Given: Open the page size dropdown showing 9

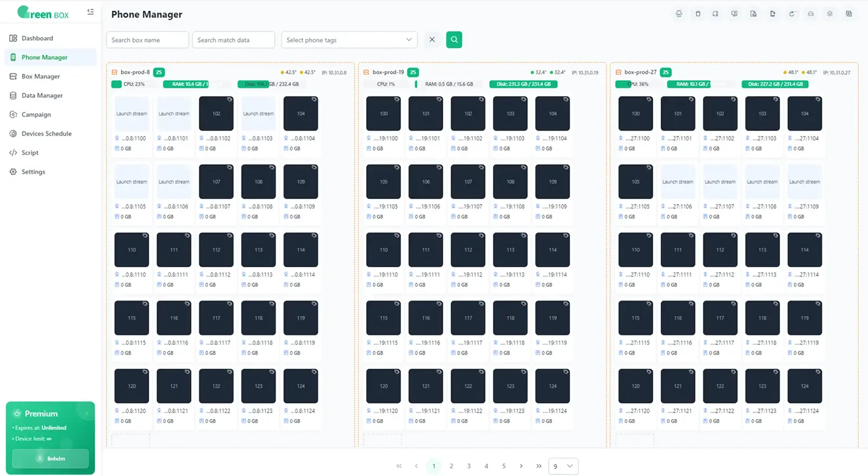Looking at the screenshot, I should [563, 466].
